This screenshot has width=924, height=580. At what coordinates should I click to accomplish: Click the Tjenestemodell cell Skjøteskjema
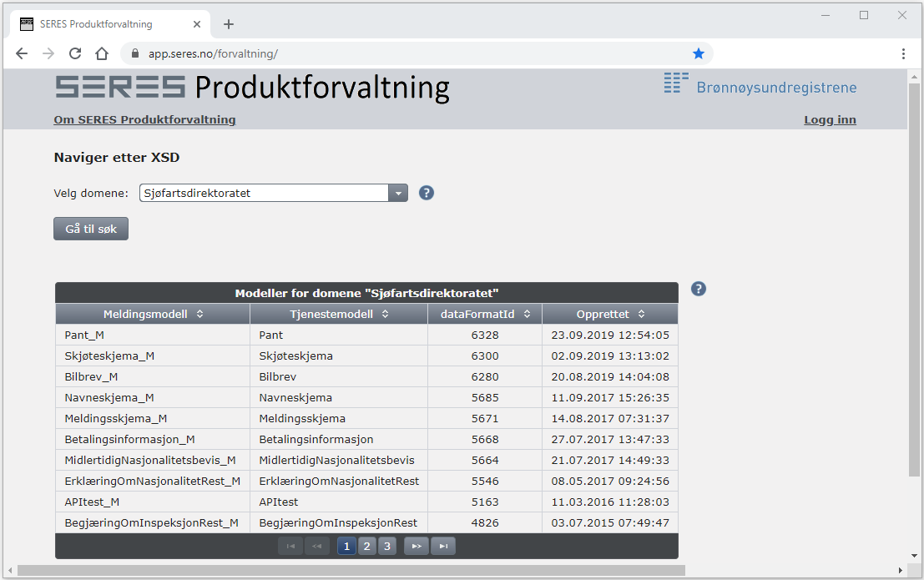click(x=339, y=356)
